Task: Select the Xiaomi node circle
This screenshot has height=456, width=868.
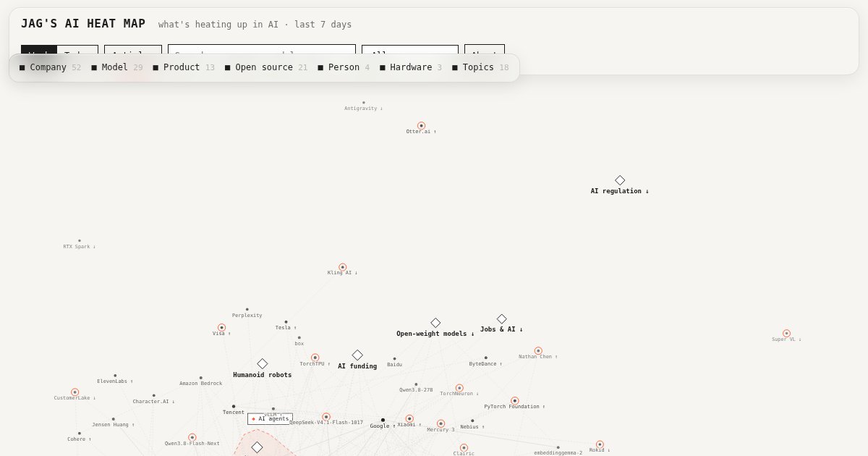Action: (409, 419)
